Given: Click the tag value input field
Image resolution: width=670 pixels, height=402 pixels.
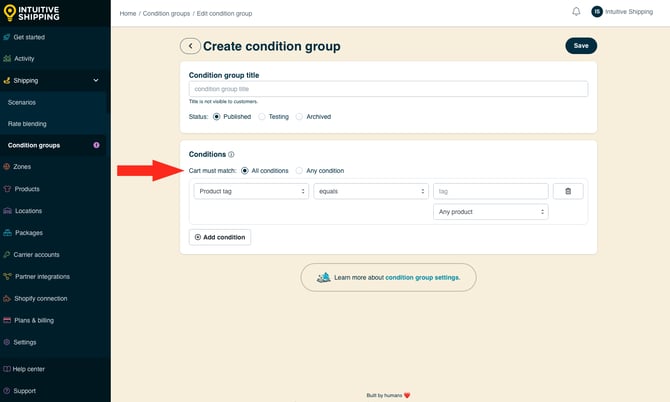Looking at the screenshot, I should tap(491, 191).
